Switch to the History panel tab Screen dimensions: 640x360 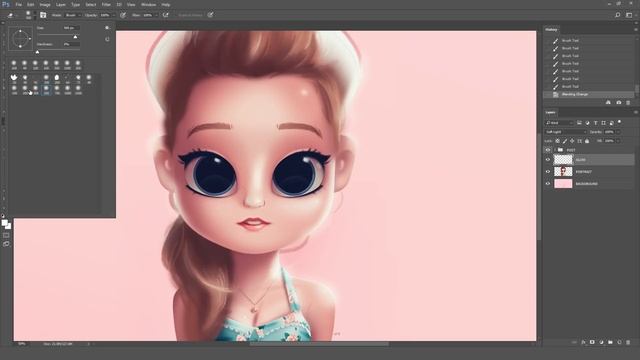pos(551,29)
